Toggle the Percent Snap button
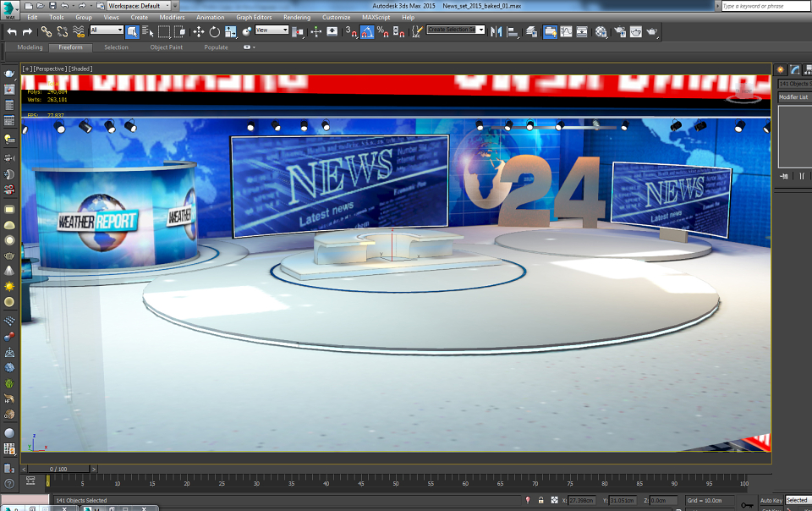Screen dimensions: 812x511 click(x=383, y=32)
